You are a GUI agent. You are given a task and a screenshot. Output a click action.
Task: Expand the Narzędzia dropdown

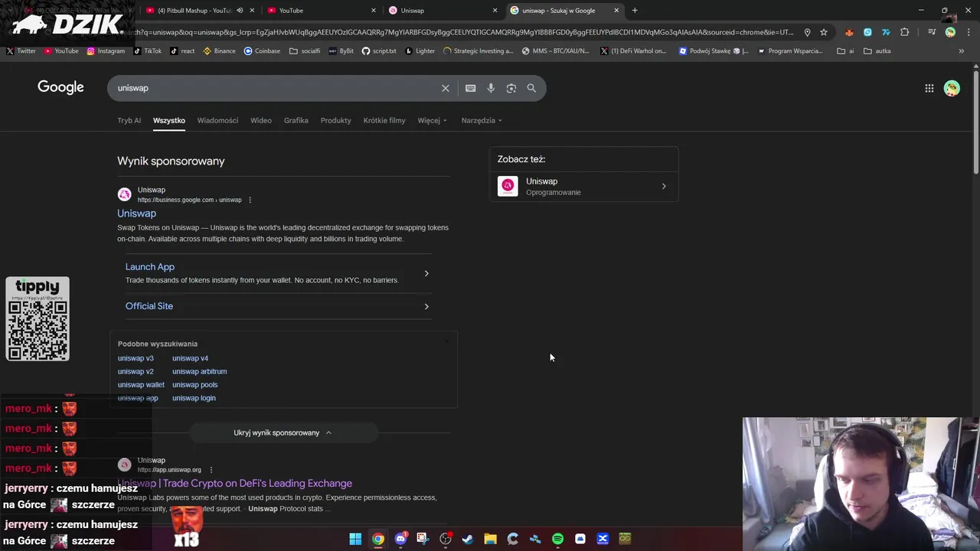click(482, 120)
